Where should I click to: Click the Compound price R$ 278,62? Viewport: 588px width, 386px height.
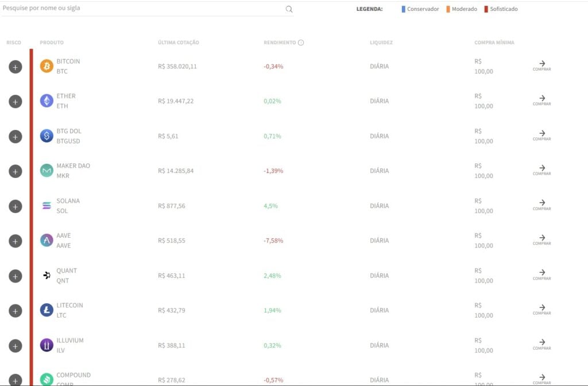(172, 380)
